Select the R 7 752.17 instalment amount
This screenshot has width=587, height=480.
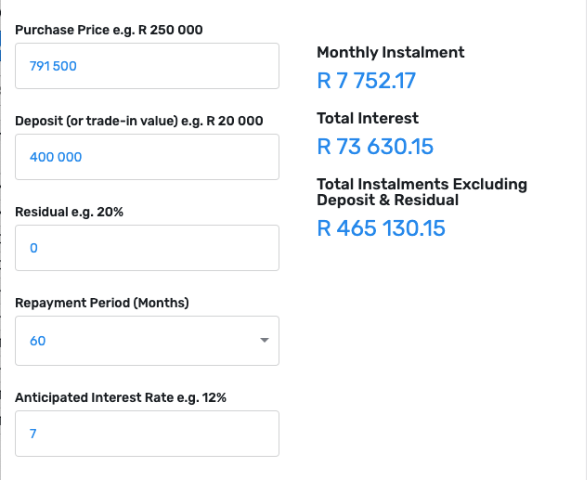click(x=366, y=80)
